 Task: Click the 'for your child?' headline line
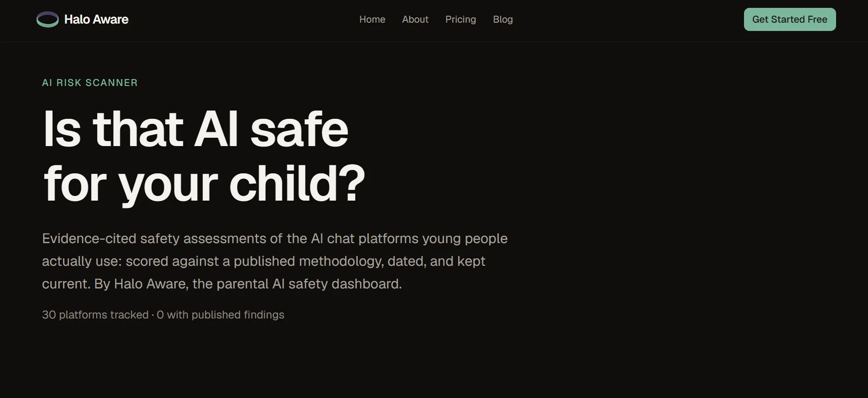205,184
